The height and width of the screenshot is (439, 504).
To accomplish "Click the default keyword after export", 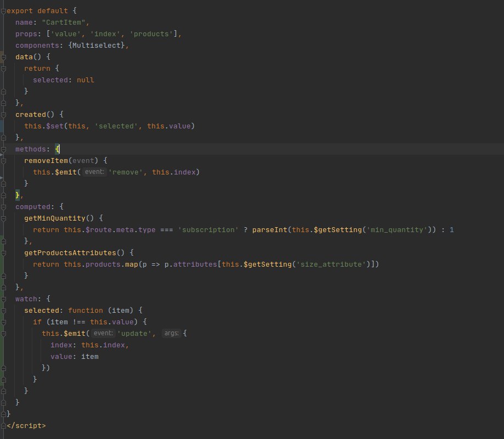I will (x=53, y=11).
